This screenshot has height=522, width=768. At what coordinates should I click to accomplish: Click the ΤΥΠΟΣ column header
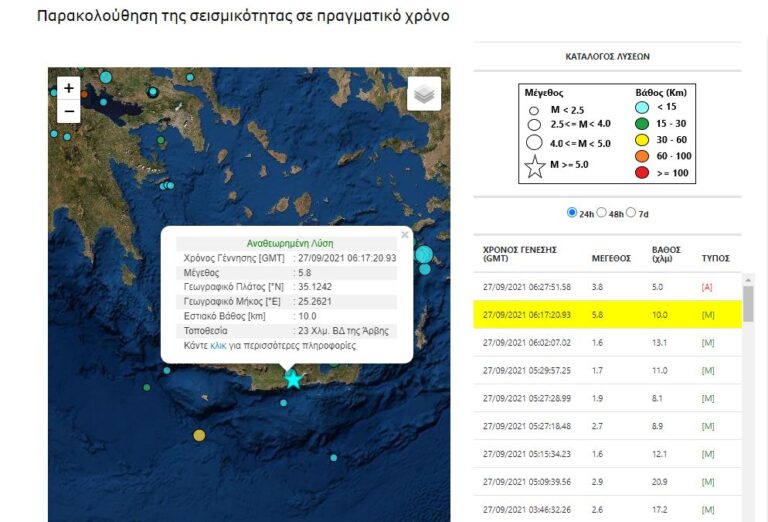[716, 258]
